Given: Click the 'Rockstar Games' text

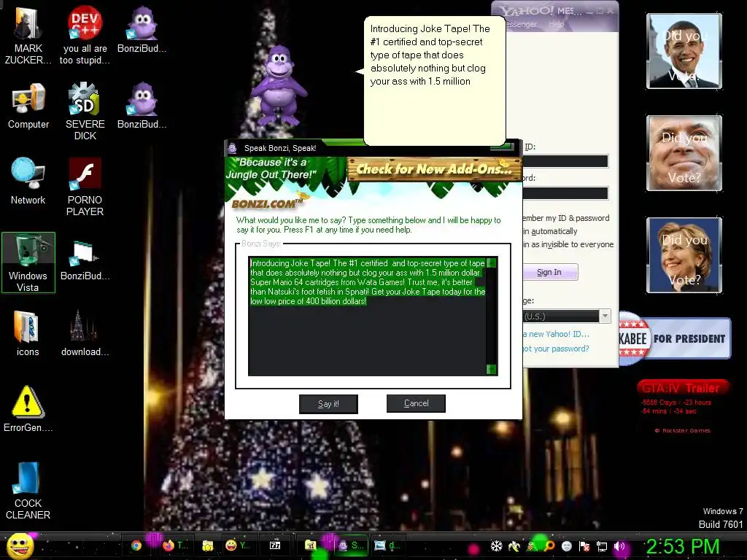Looking at the screenshot, I should [686, 430].
